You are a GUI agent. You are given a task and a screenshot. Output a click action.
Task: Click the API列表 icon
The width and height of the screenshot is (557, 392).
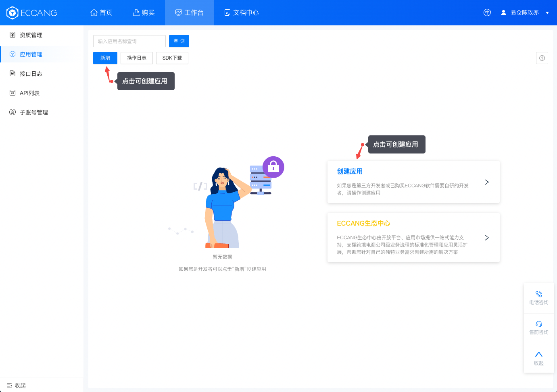pyautogui.click(x=13, y=93)
